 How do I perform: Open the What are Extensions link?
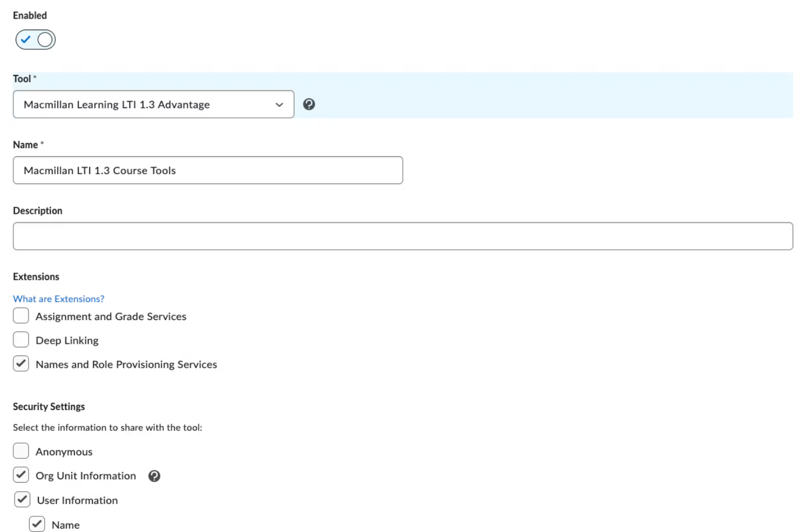tap(58, 298)
